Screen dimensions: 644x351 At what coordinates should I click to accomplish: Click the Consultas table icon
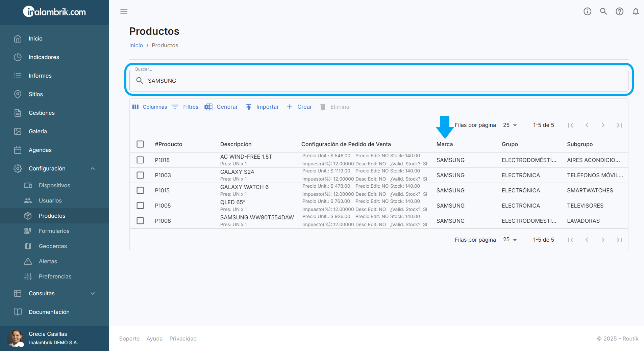[x=18, y=293]
